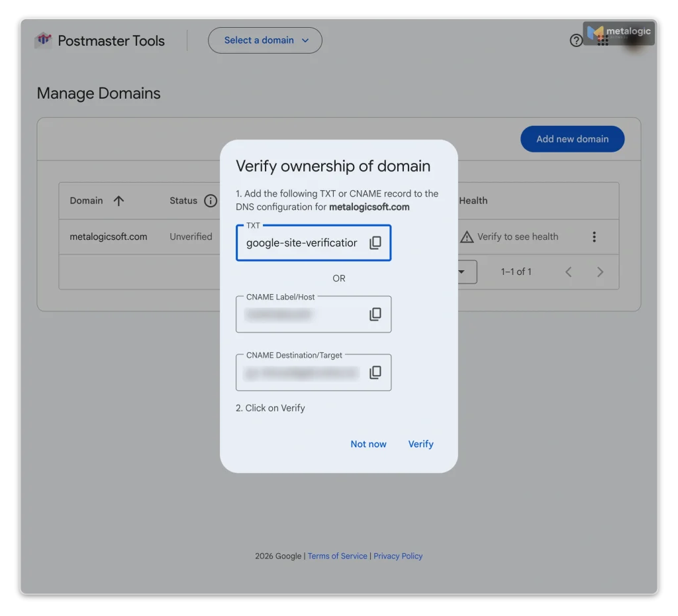Click the '2. Click on Verify' text
The height and width of the screenshot is (616, 678).
point(270,408)
